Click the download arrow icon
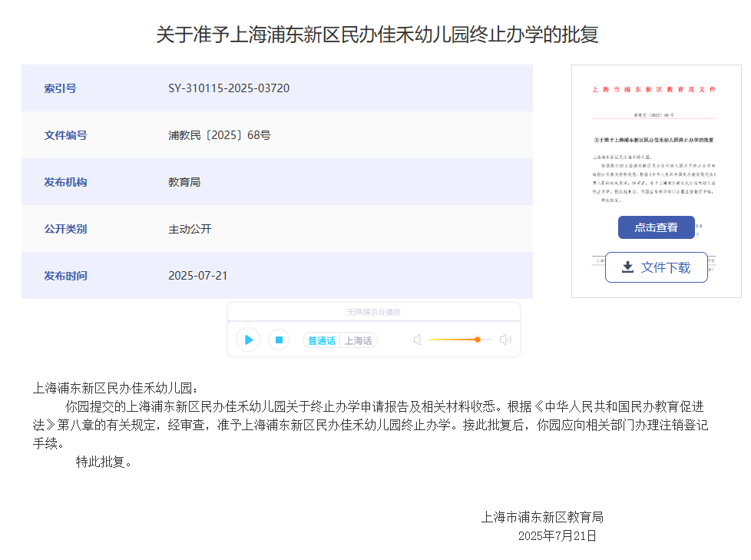The height and width of the screenshot is (560, 751). click(x=627, y=267)
